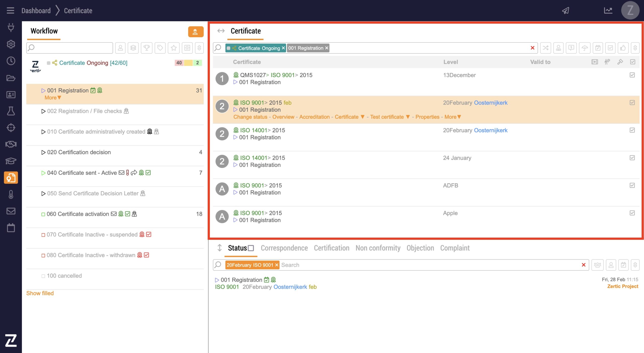The height and width of the screenshot is (353, 644).
Task: Click the paper plane icon in header
Action: tap(566, 11)
